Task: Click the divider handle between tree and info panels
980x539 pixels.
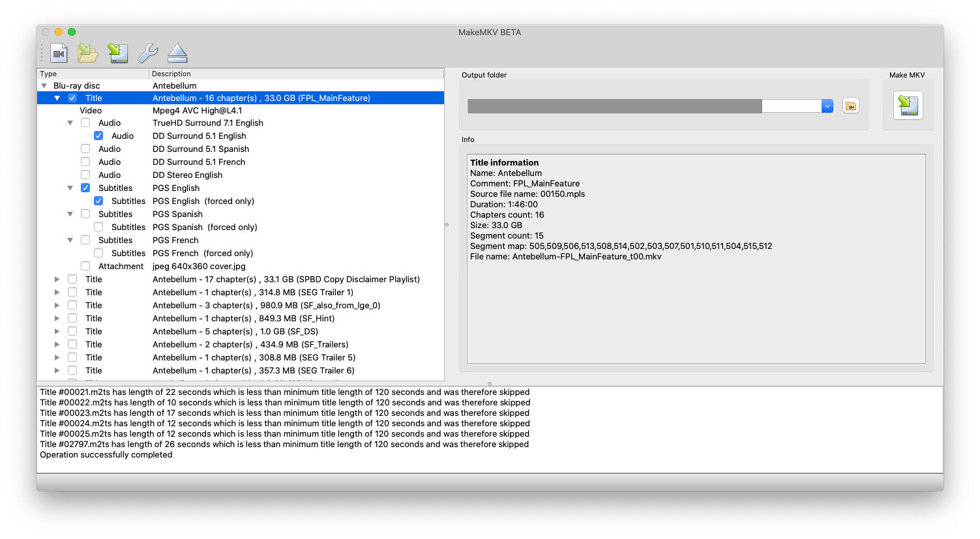Action: (447, 225)
